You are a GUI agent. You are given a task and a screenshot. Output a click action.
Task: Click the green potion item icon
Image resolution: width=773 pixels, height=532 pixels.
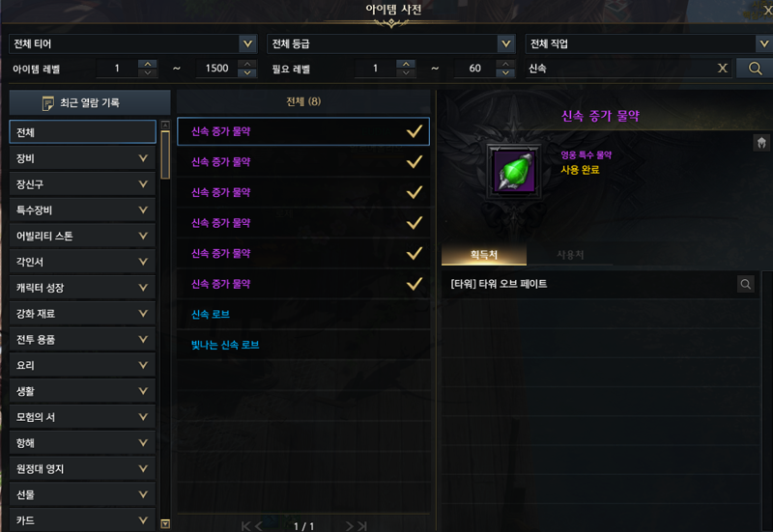click(x=514, y=172)
